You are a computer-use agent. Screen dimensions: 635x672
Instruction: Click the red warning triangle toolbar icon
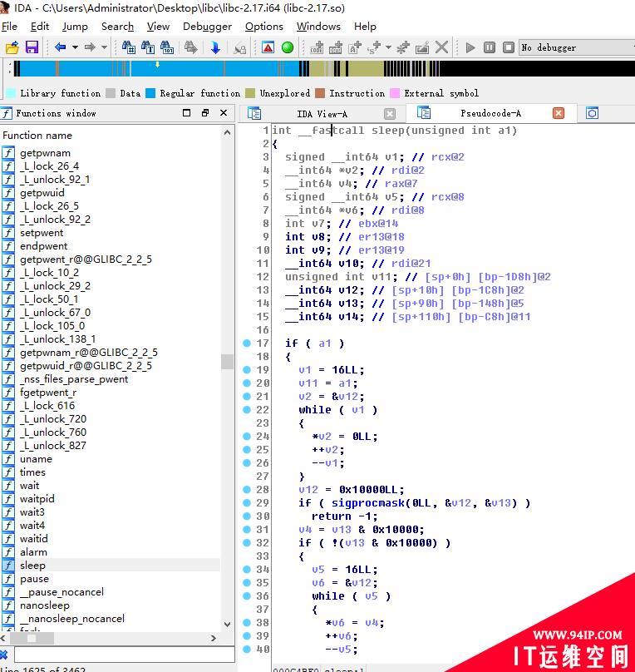268,47
